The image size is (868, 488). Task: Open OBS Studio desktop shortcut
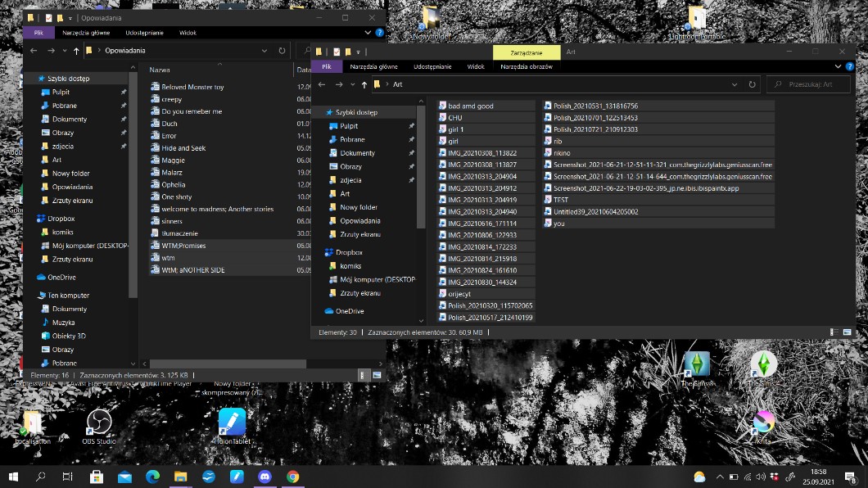99,423
